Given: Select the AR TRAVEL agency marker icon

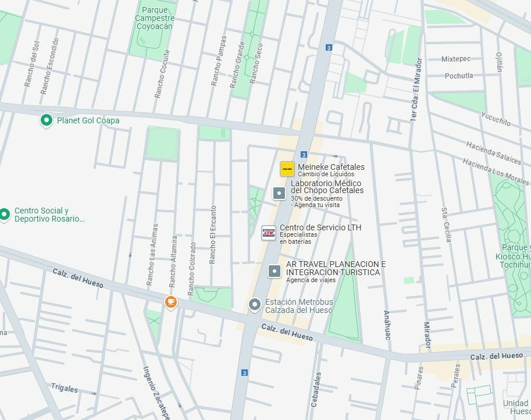Looking at the screenshot, I should click(275, 271).
